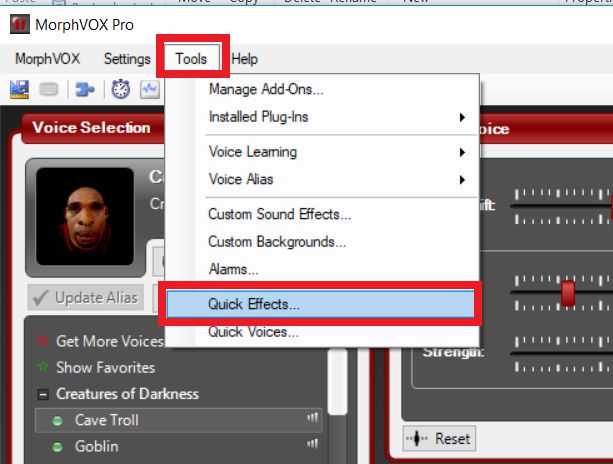613x464 pixels.
Task: Click the Reset button
Action: pos(439,439)
